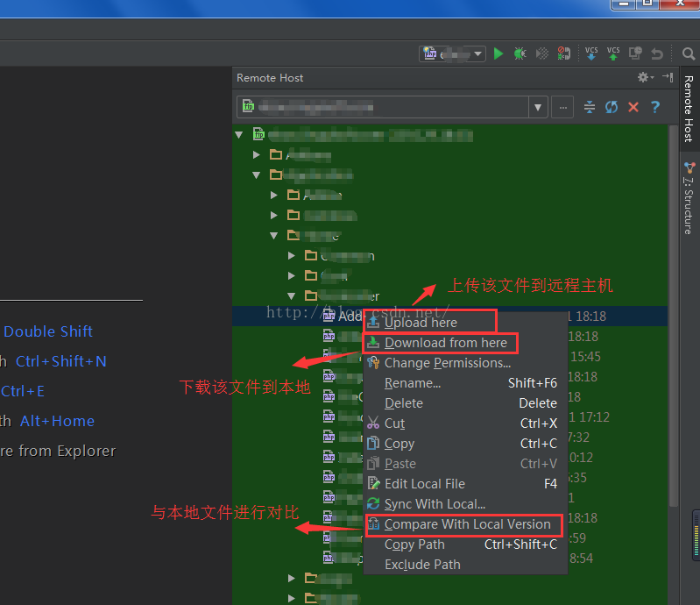The height and width of the screenshot is (605, 700).
Task: Start debugging with the bug icon
Action: coord(520,54)
